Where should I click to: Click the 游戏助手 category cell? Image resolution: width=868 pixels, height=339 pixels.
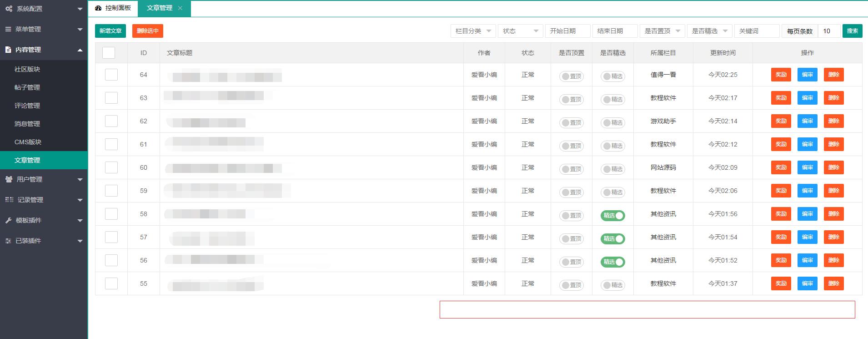point(663,121)
